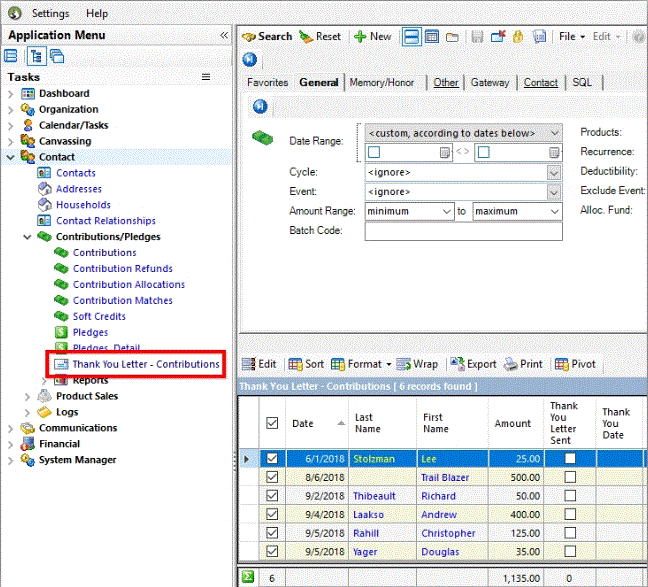Open the Households tree item
Screen dimensions: 648x587
pyautogui.click(x=83, y=205)
